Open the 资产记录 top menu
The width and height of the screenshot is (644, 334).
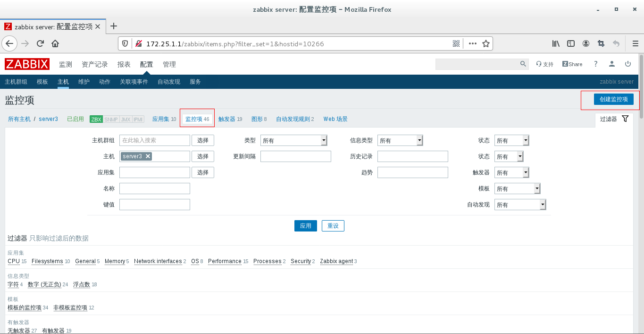pos(95,64)
